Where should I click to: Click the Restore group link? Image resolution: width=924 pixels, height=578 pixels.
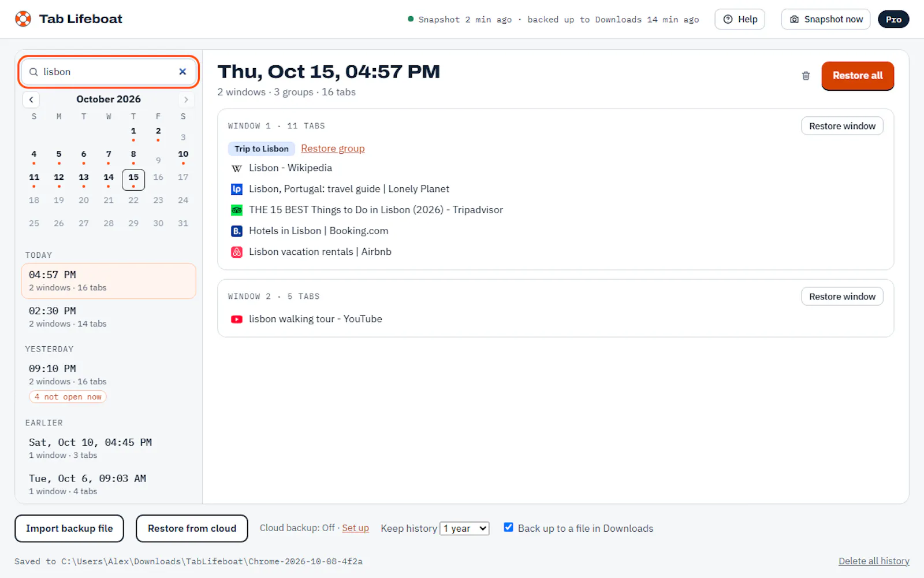pyautogui.click(x=333, y=149)
